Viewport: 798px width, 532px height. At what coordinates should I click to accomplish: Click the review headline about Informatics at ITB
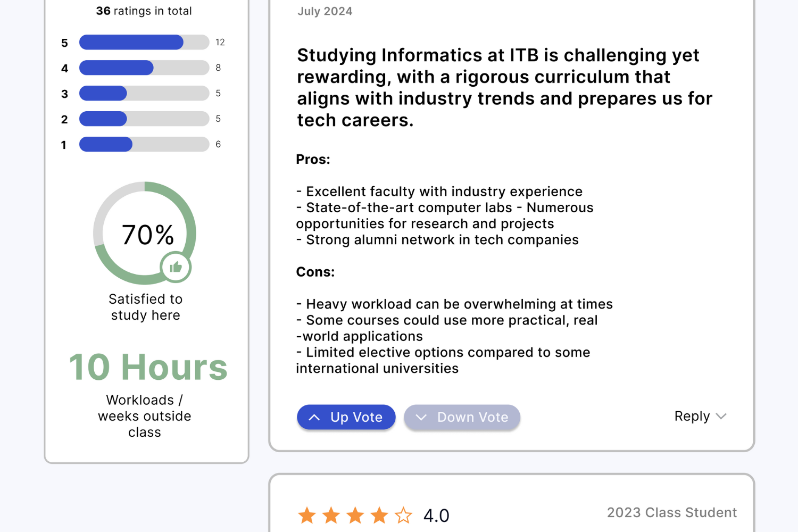click(504, 88)
